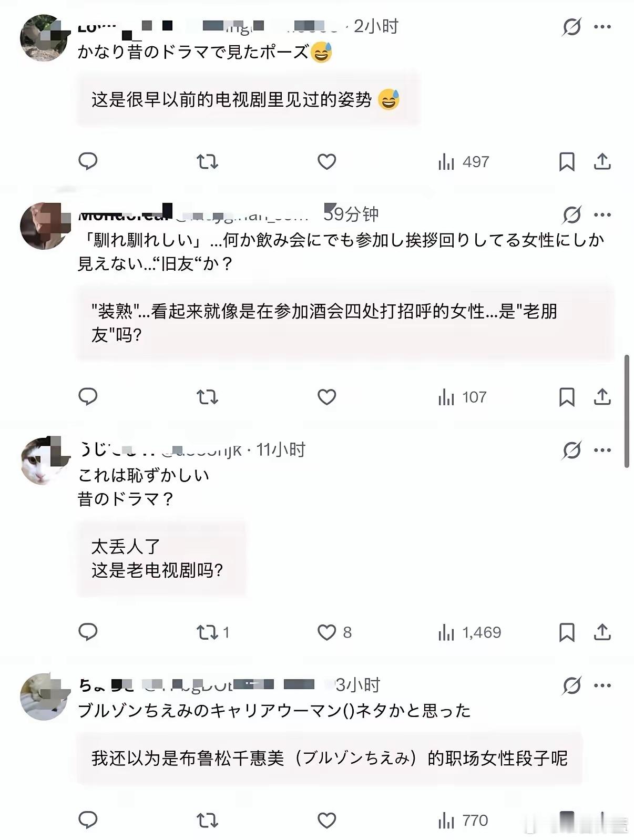This screenshot has width=634, height=840.
Task: Share the 1,469-view post
Action: (x=602, y=632)
